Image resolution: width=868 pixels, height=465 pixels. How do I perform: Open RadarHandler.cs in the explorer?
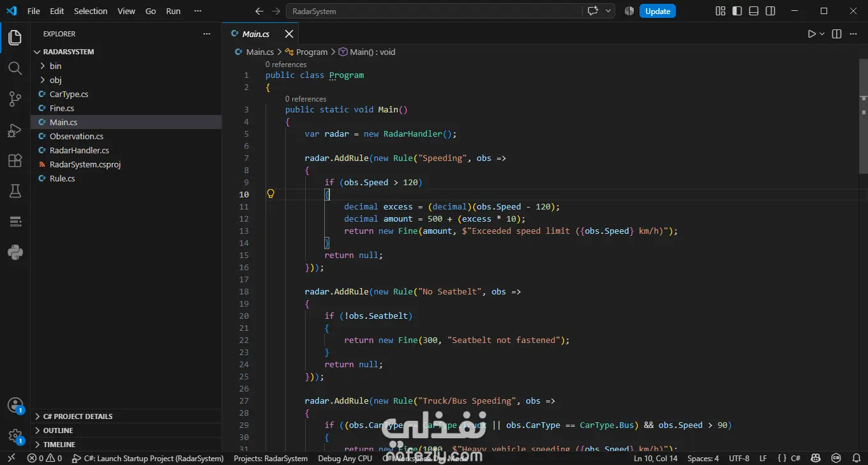click(x=126, y=150)
